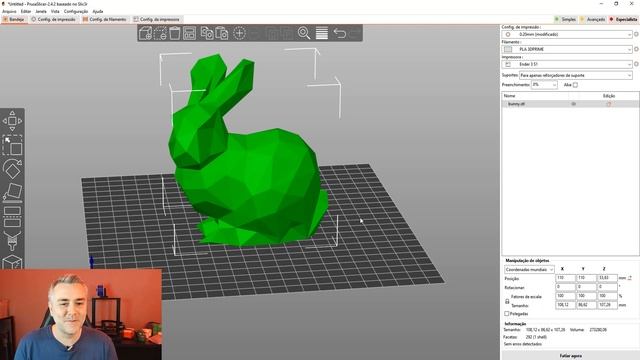This screenshot has width=640, height=360.
Task: Click the Search magnifier icon
Action: point(304,33)
